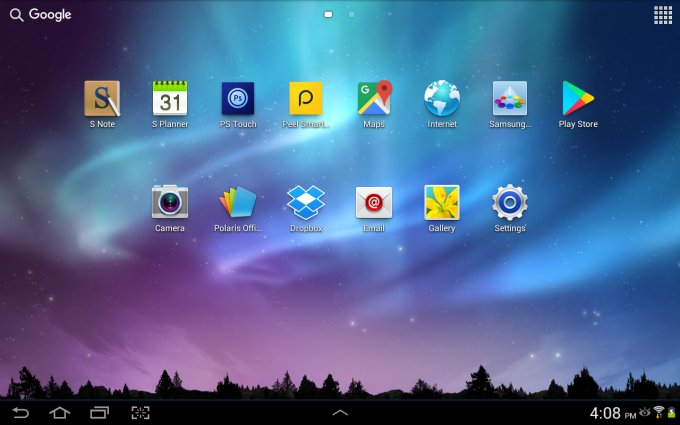Tap the Wi-Fi status icon
This screenshot has width=680, height=425.
659,412
